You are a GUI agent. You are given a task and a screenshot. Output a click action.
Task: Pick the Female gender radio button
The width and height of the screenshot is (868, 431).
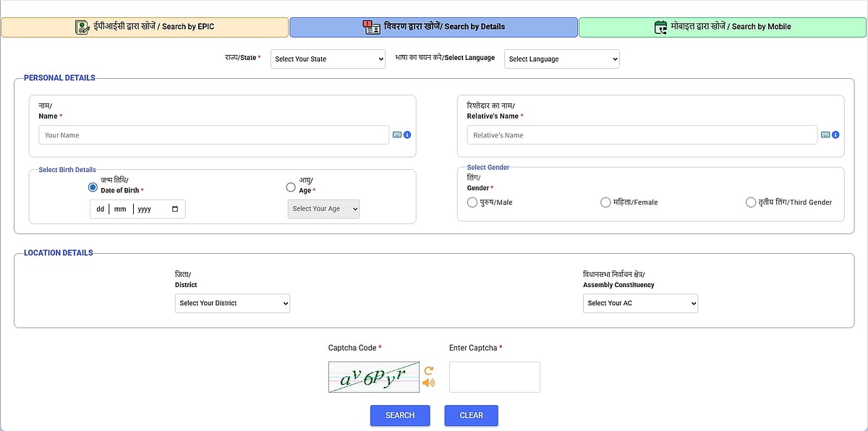[x=605, y=202]
